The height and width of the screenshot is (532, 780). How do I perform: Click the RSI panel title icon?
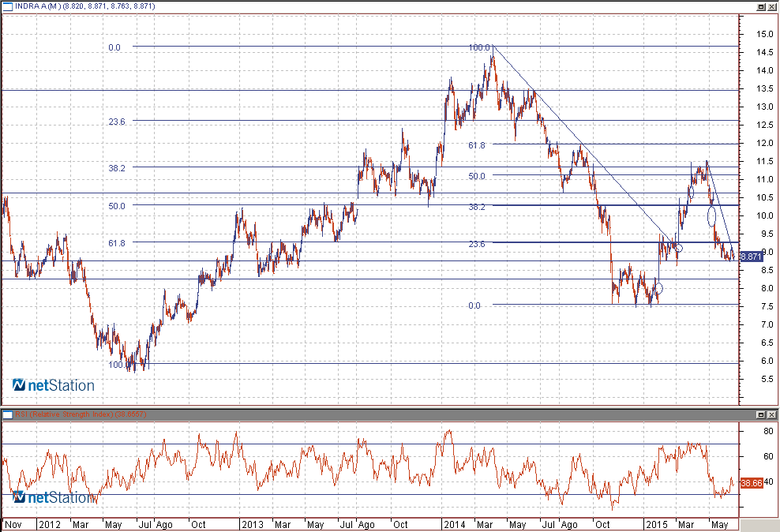(x=8, y=414)
